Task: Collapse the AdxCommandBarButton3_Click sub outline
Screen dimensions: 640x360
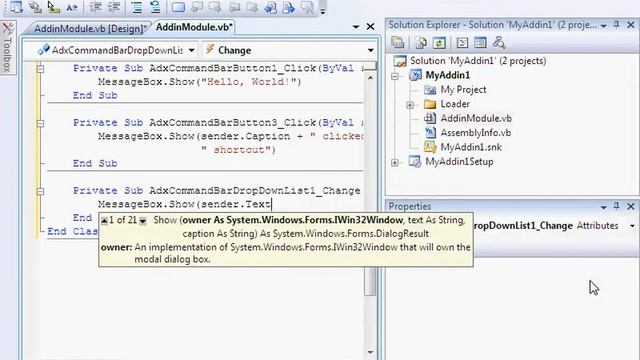Action: (x=40, y=123)
